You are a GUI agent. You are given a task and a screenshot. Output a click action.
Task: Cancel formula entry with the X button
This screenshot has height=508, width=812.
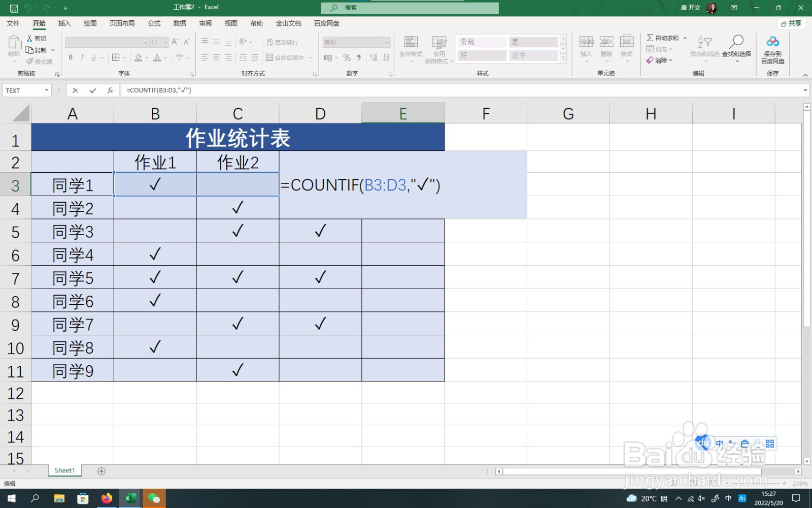click(x=75, y=90)
